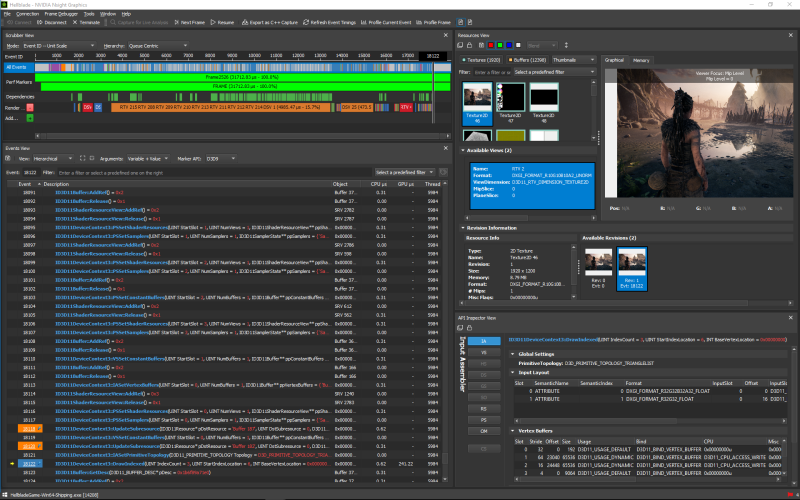Select the Texture2D 47 thumbnail

(x=513, y=99)
